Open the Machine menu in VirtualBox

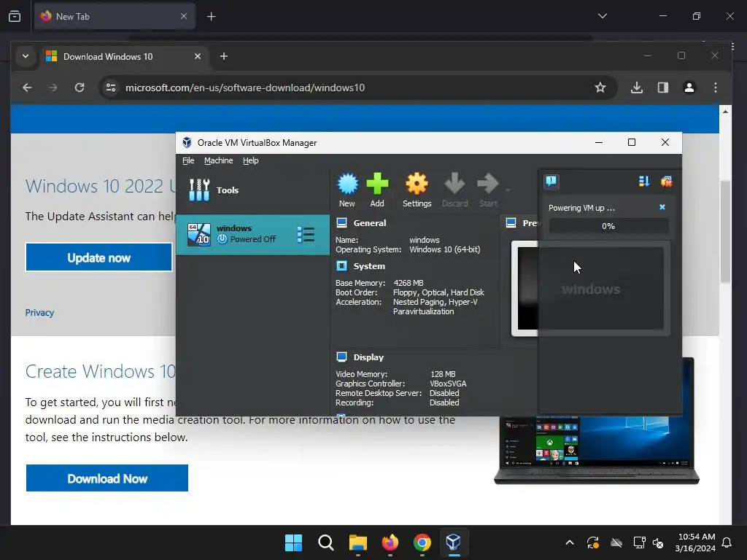coord(219,160)
